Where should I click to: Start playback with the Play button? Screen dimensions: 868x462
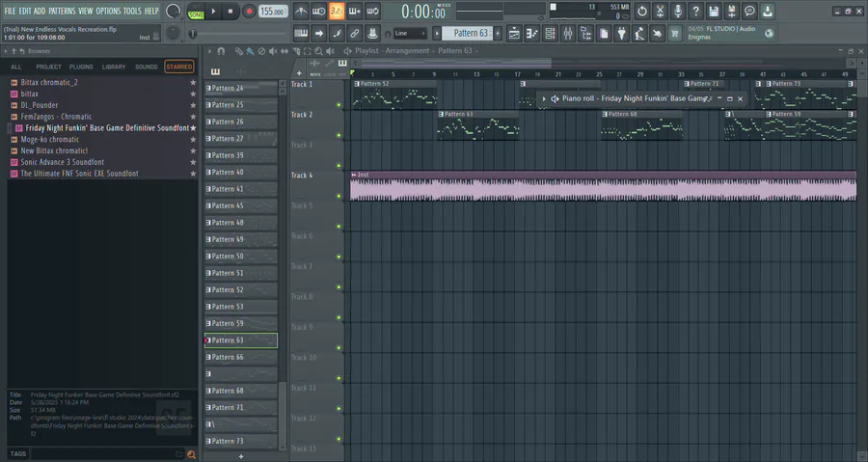(x=213, y=11)
